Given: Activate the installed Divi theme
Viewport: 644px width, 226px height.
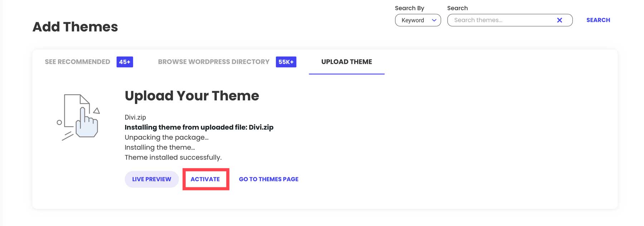Looking at the screenshot, I should (205, 179).
